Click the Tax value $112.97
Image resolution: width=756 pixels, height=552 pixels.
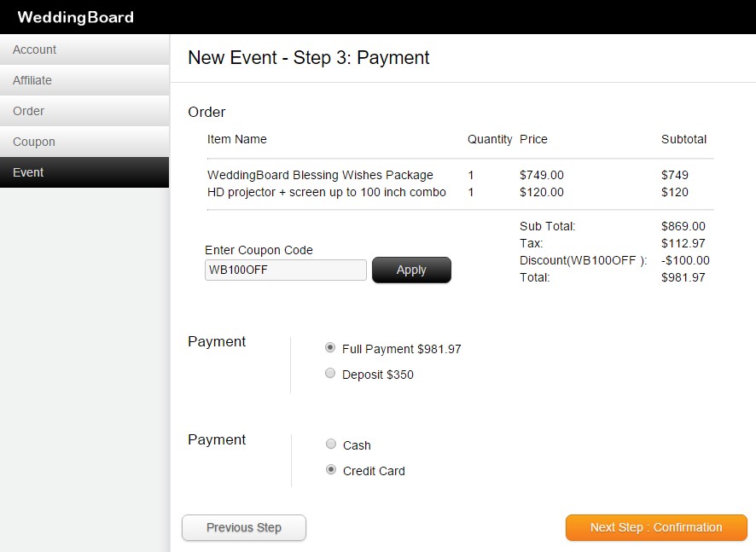[x=683, y=243]
